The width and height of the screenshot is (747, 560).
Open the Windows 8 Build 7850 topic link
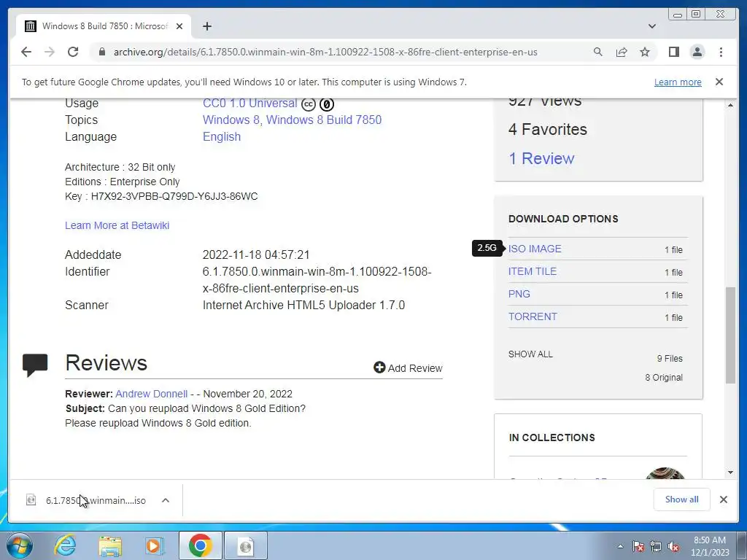[324, 120]
